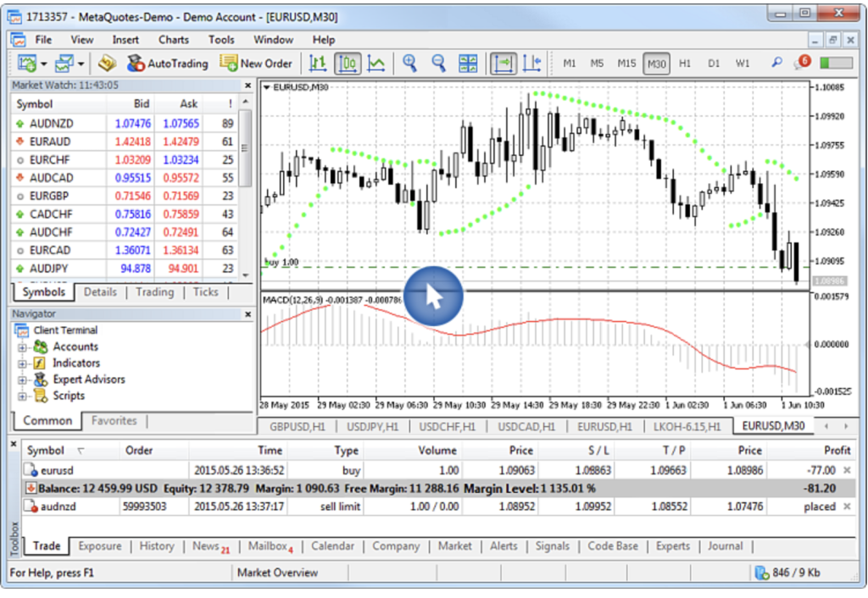Click the New Order button
This screenshot has width=868, height=598.
point(256,64)
